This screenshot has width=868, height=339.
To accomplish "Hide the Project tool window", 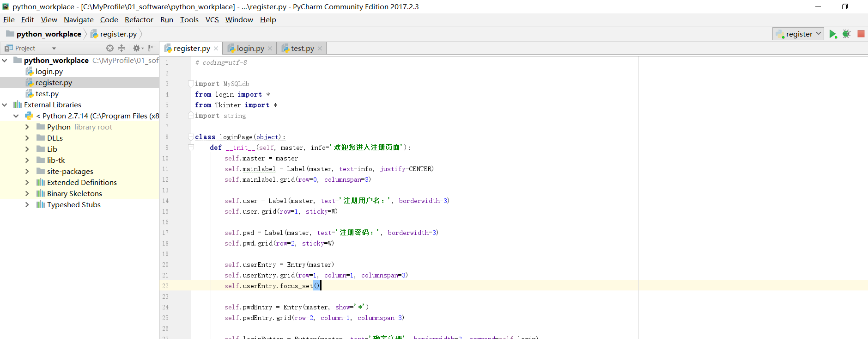I will (x=152, y=48).
